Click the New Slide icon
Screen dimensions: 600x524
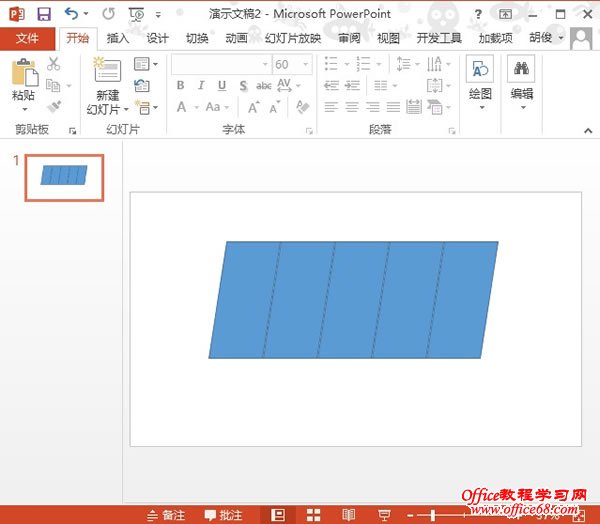tap(106, 72)
